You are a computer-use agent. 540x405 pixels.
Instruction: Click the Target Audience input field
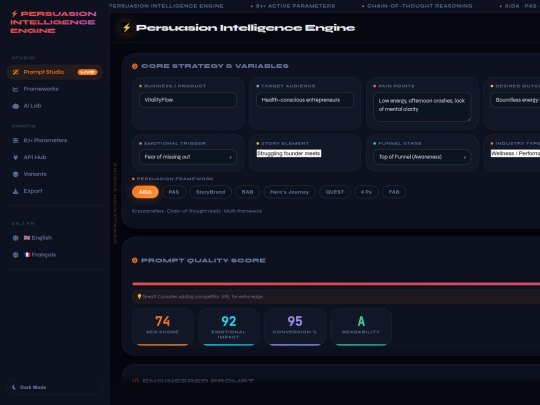pos(305,100)
